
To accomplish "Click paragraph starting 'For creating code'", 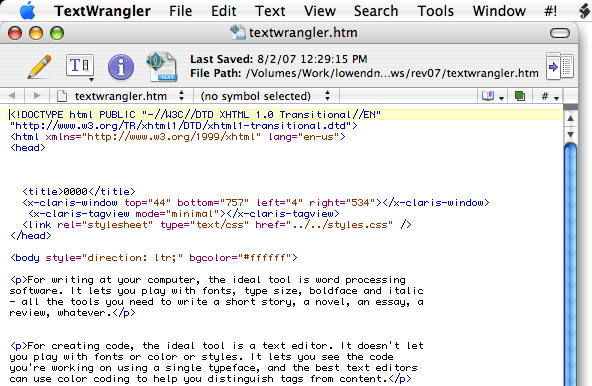I will click(x=216, y=362).
